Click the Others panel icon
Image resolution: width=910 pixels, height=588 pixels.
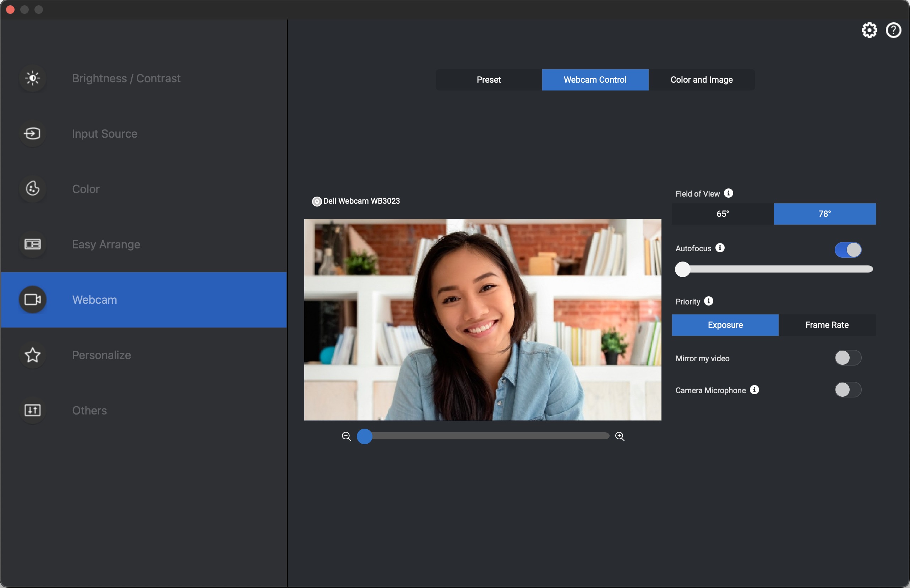[33, 409]
